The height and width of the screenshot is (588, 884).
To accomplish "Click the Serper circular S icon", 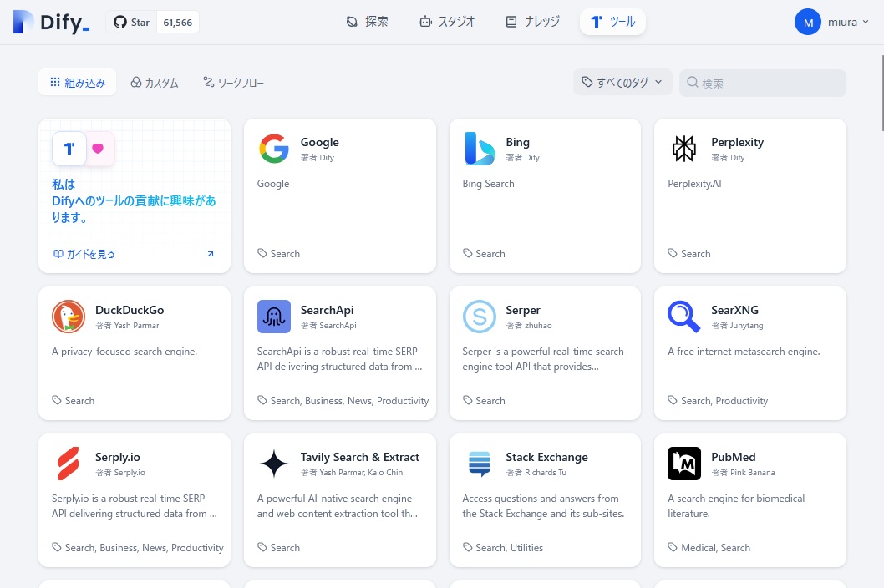I will click(479, 317).
